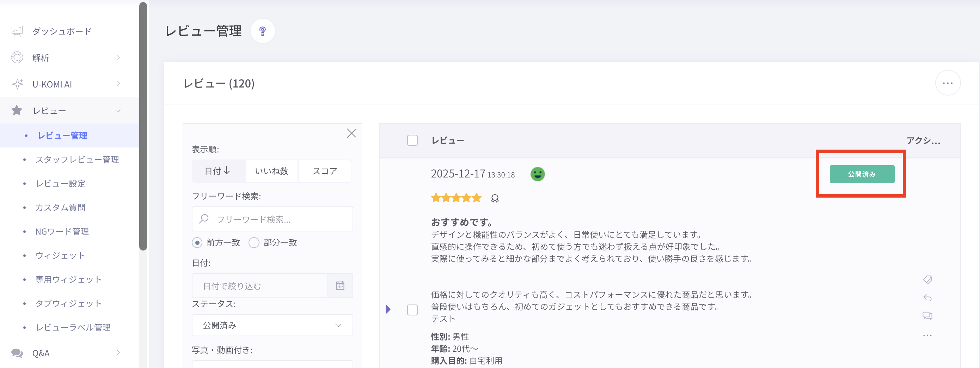Click the calendar icon in 日付 field
980x368 pixels.
[340, 286]
